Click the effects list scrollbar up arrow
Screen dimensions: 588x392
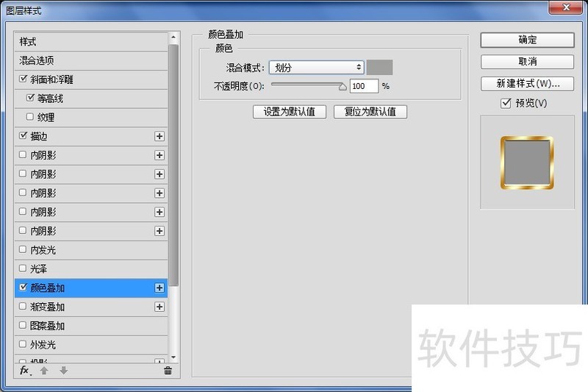click(x=173, y=37)
